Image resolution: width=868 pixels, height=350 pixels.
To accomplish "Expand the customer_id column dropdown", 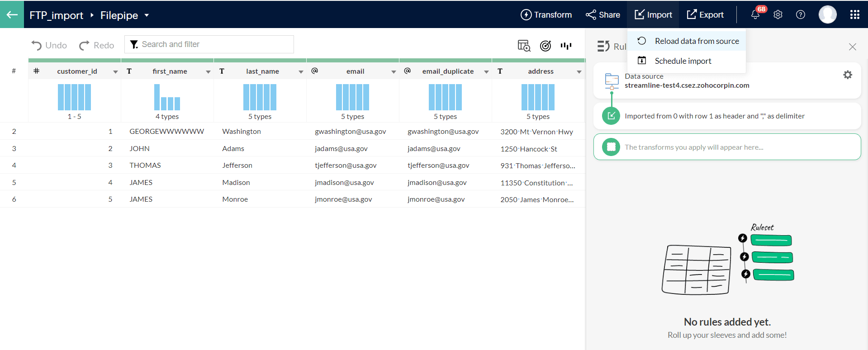I will click(x=115, y=72).
